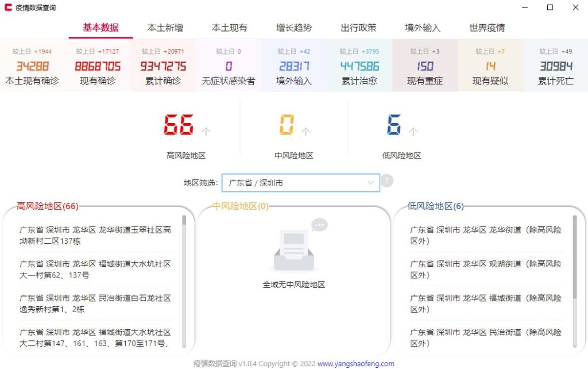
Task: Click the app logo icon in title bar
Action: pyautogui.click(x=8, y=7)
